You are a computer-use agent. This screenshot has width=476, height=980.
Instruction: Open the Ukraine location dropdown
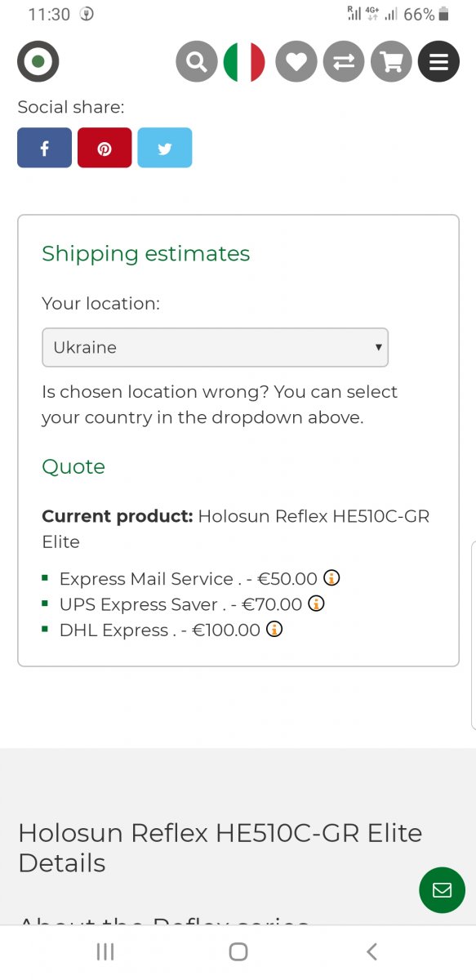pyautogui.click(x=216, y=347)
